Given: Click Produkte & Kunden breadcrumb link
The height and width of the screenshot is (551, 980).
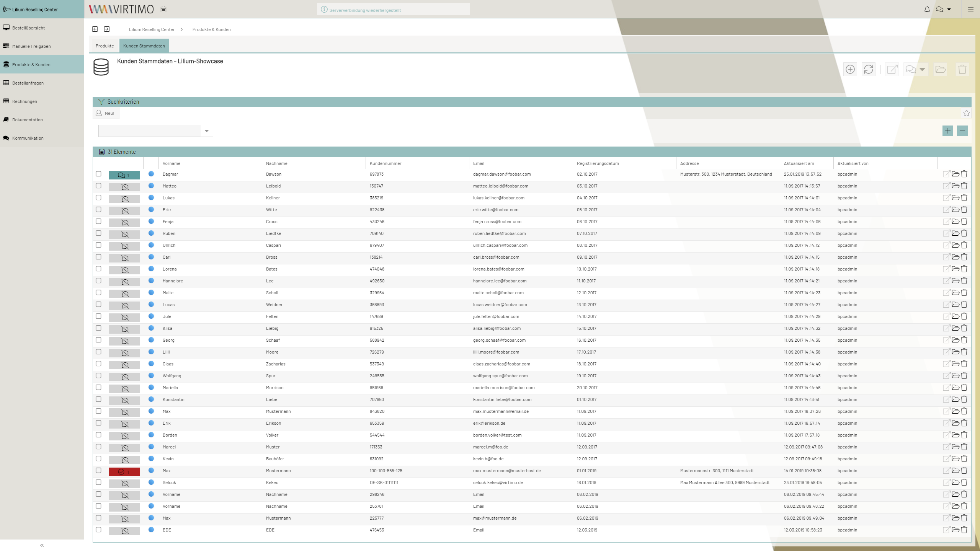Looking at the screenshot, I should tap(211, 29).
